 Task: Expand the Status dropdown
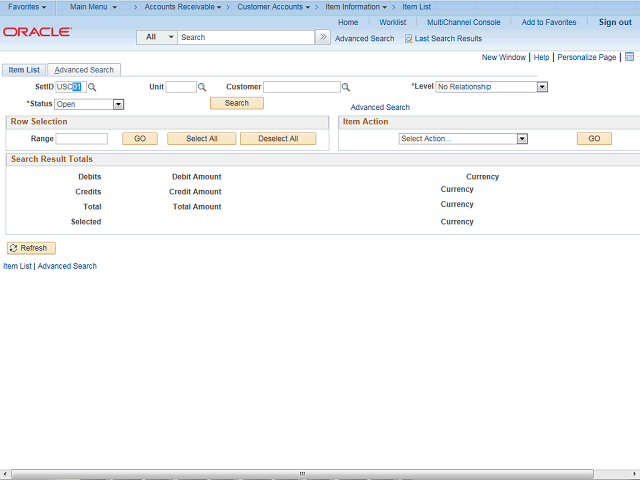[x=118, y=104]
